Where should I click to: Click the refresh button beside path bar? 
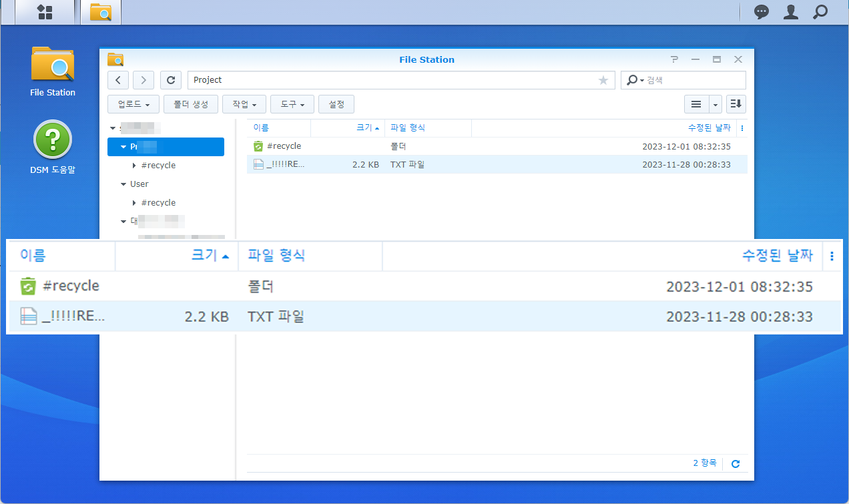[171, 80]
